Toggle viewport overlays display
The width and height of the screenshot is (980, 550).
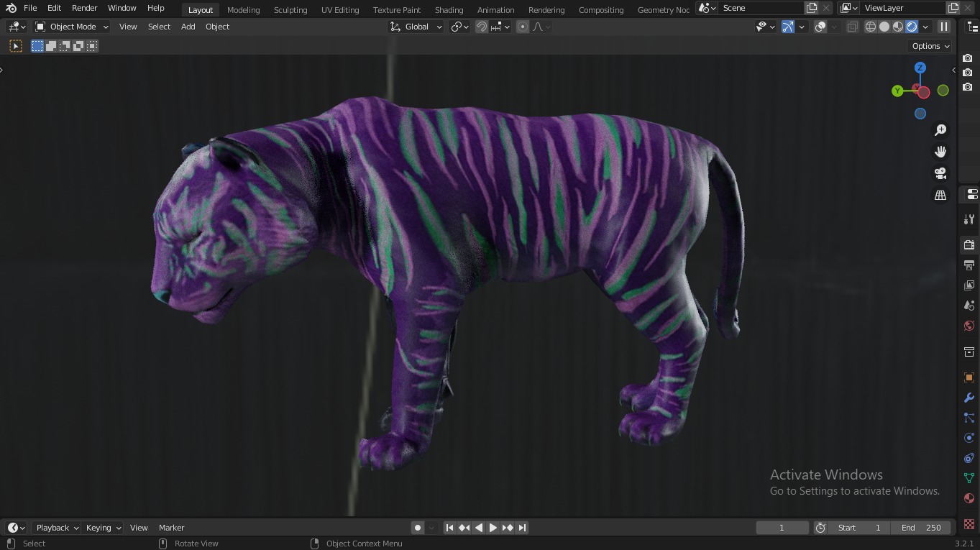pyautogui.click(x=820, y=27)
